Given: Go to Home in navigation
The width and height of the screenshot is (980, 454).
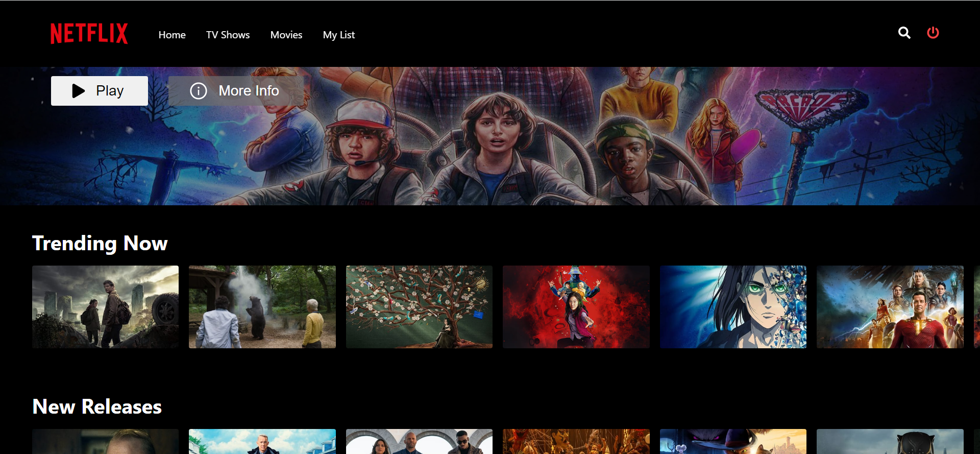Looking at the screenshot, I should tap(172, 35).
